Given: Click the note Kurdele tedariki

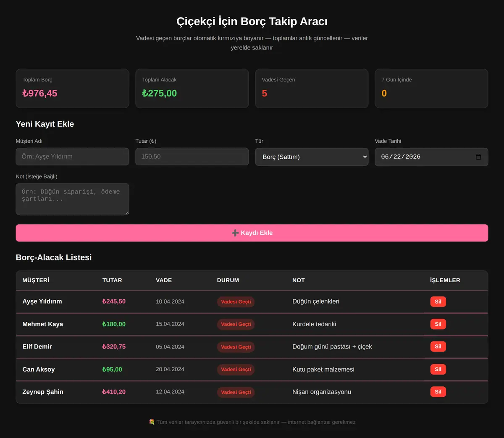Looking at the screenshot, I should tap(314, 324).
